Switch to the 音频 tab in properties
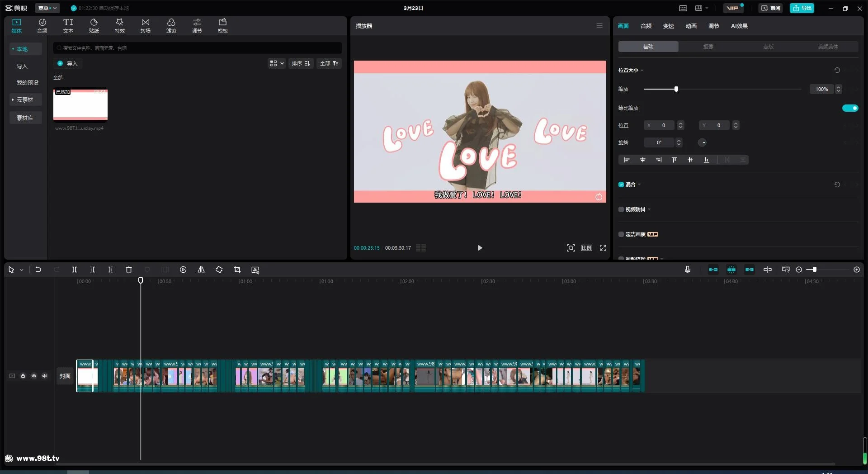 tap(646, 26)
